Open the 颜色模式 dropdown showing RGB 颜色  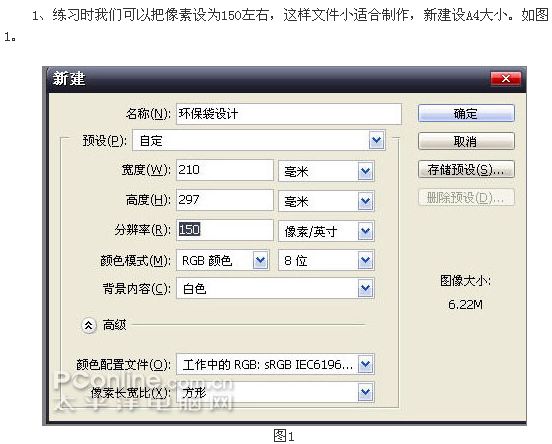[x=223, y=261]
